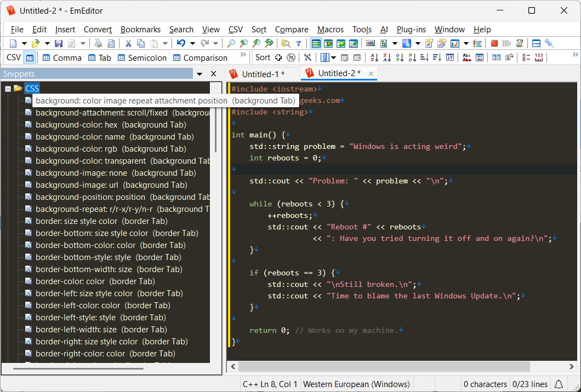Click the editor scroll right arrow
The image size is (581, 392).
coord(571,366)
